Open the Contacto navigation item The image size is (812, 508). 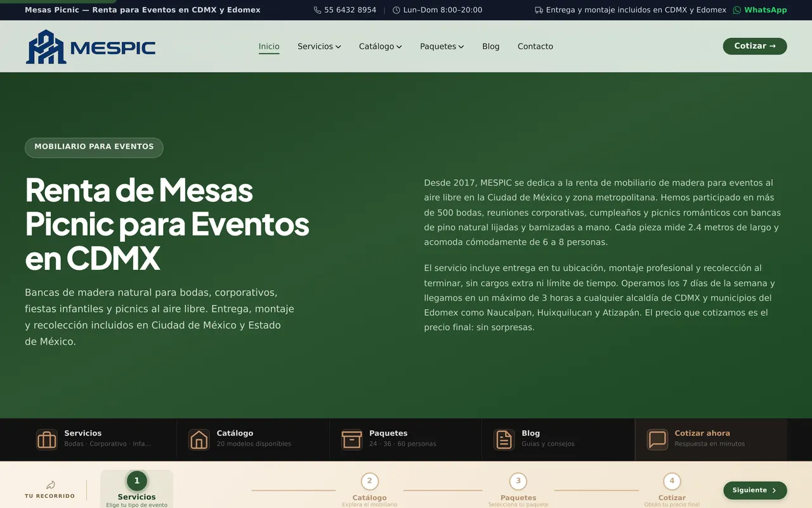(535, 46)
